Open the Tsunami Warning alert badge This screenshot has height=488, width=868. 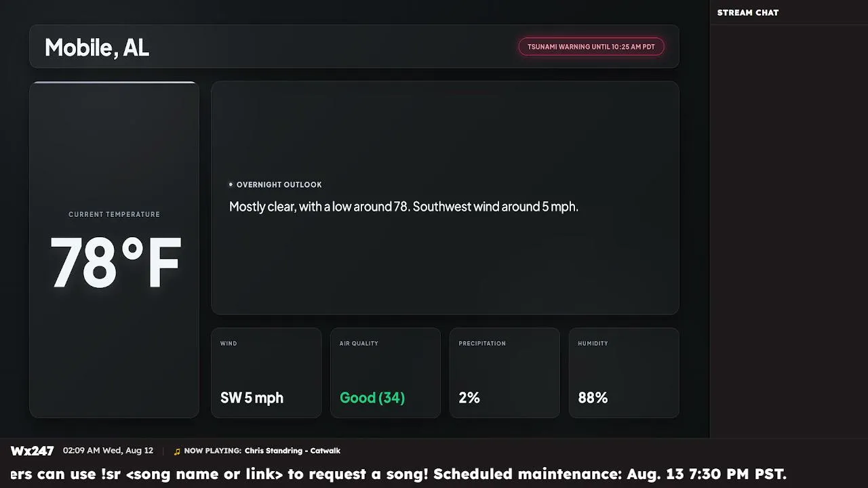pos(591,47)
